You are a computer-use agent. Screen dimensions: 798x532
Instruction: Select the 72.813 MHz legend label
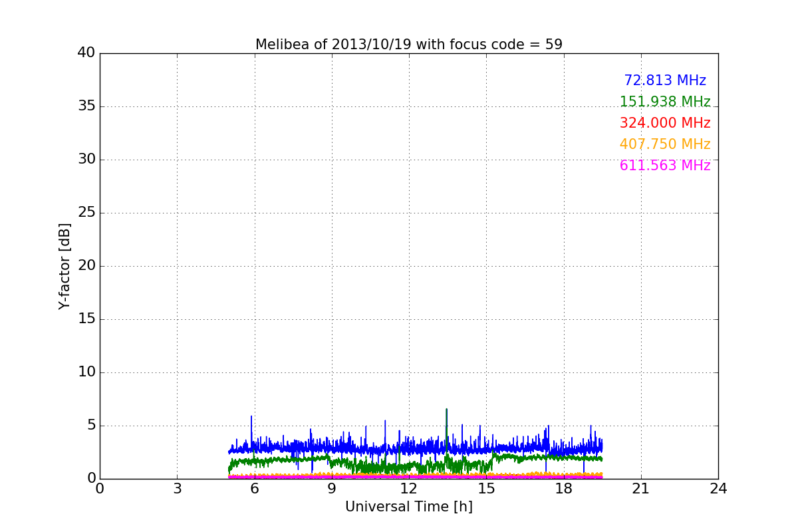point(665,80)
